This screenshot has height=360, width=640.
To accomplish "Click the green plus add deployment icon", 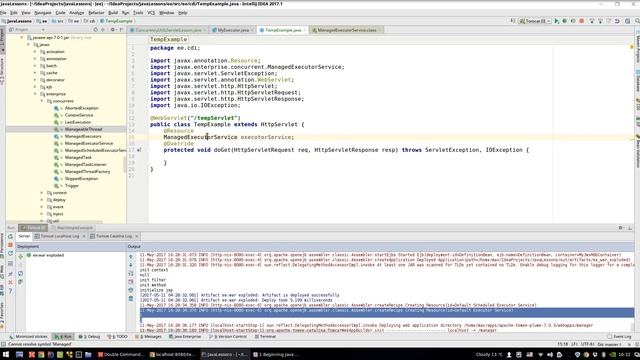I will coord(20,256).
